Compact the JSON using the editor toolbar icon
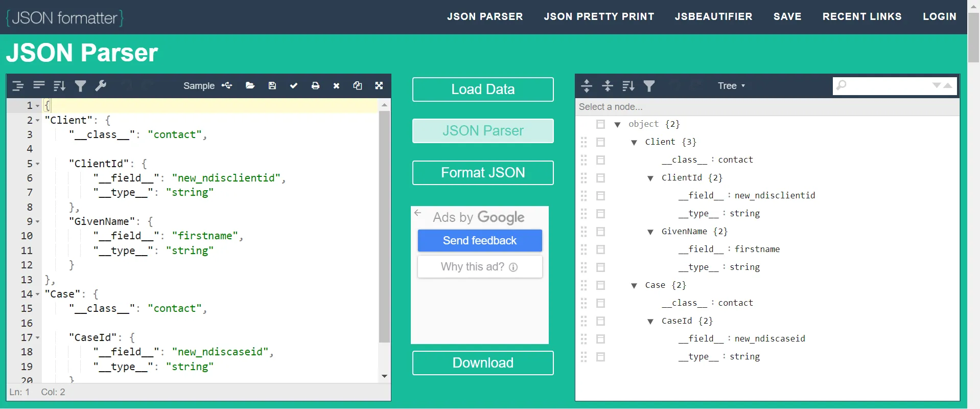The height and width of the screenshot is (409, 980). click(x=39, y=86)
